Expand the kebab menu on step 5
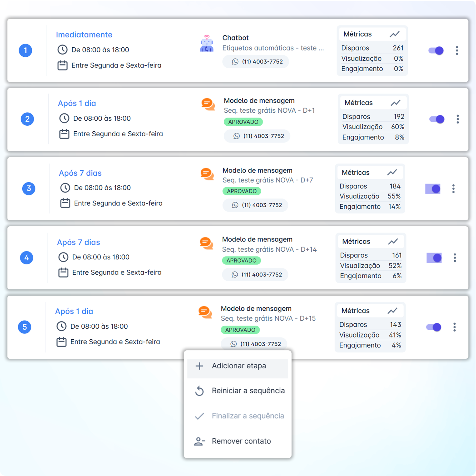 (455, 327)
